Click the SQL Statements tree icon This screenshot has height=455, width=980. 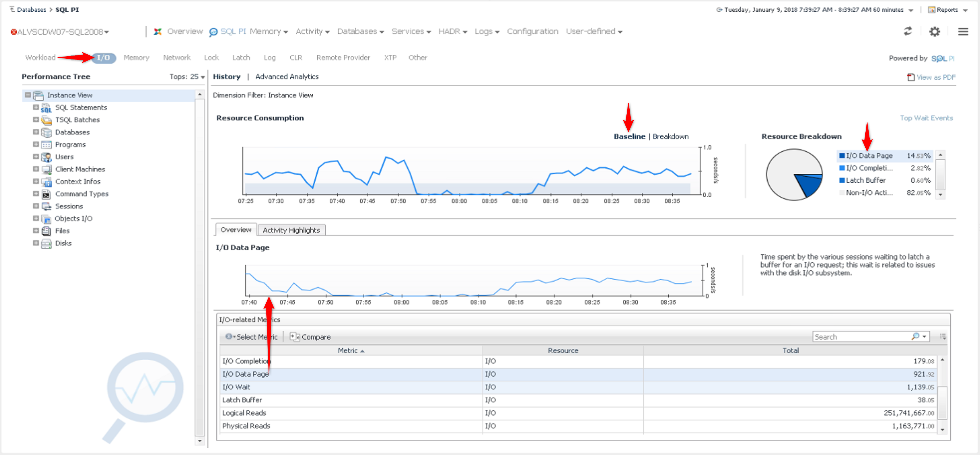coord(46,108)
